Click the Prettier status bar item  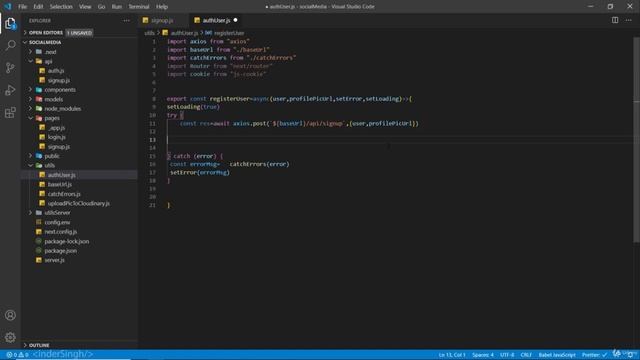coord(594,355)
